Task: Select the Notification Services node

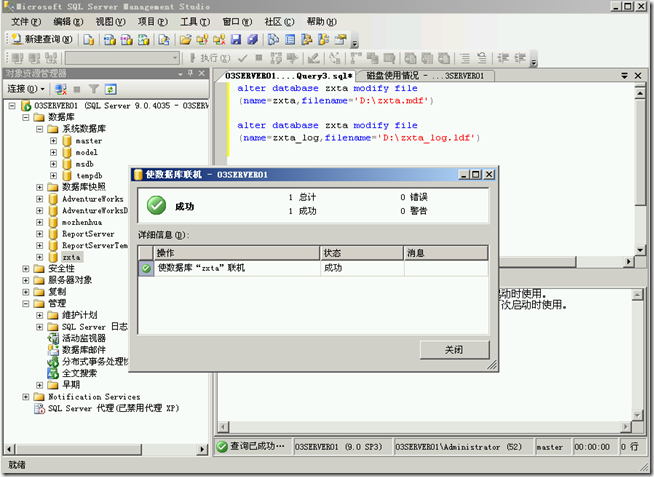Action: pyautogui.click(x=94, y=397)
